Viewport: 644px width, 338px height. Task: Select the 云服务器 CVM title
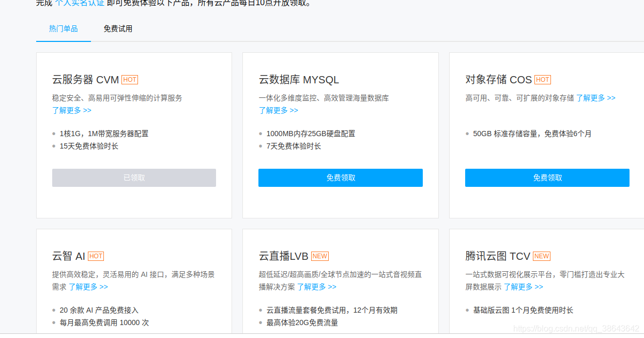click(x=86, y=80)
